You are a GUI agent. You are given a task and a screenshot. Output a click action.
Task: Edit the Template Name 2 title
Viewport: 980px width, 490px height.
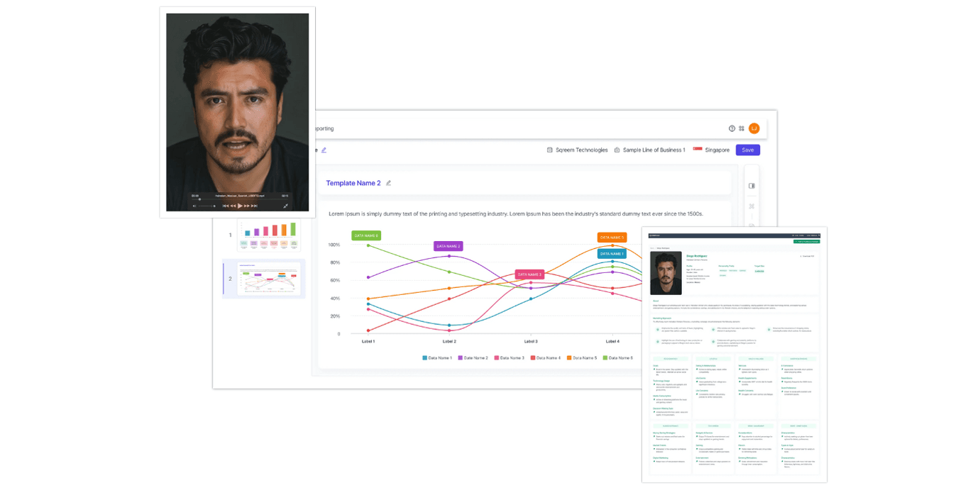click(388, 183)
